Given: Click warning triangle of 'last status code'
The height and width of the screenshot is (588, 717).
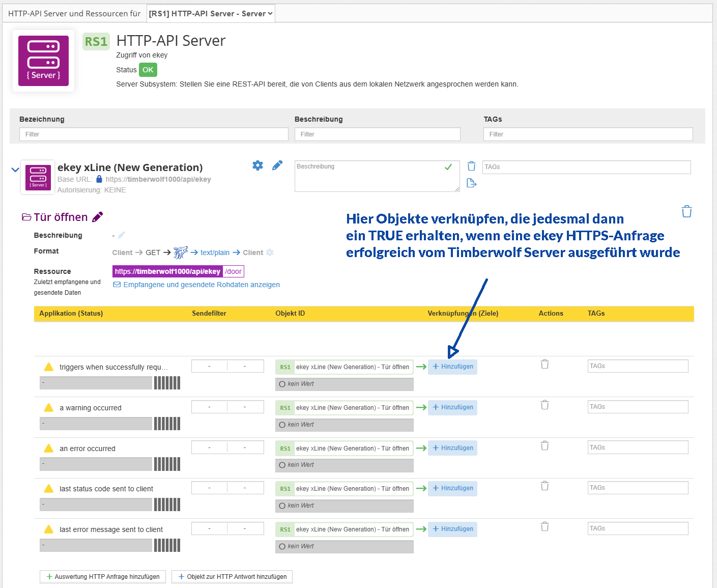Looking at the screenshot, I should (49, 488).
